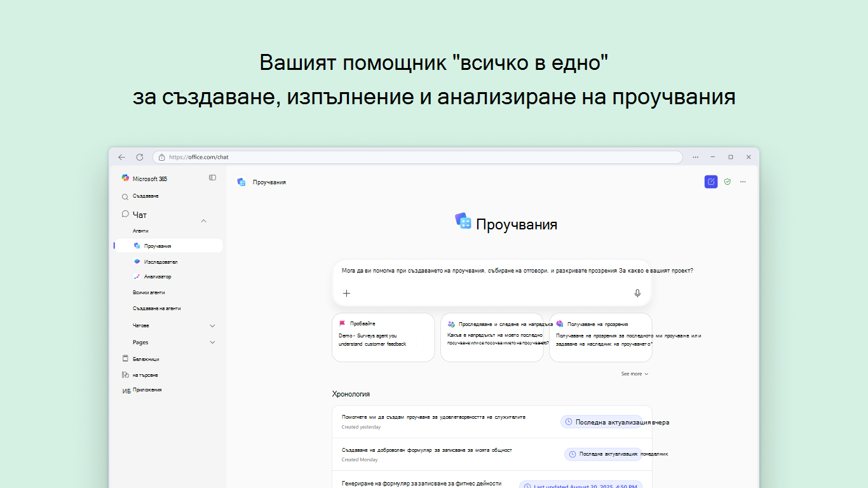Screen dimensions: 868x488
Task: Click the search magnifier beside Създаване
Action: (x=125, y=197)
